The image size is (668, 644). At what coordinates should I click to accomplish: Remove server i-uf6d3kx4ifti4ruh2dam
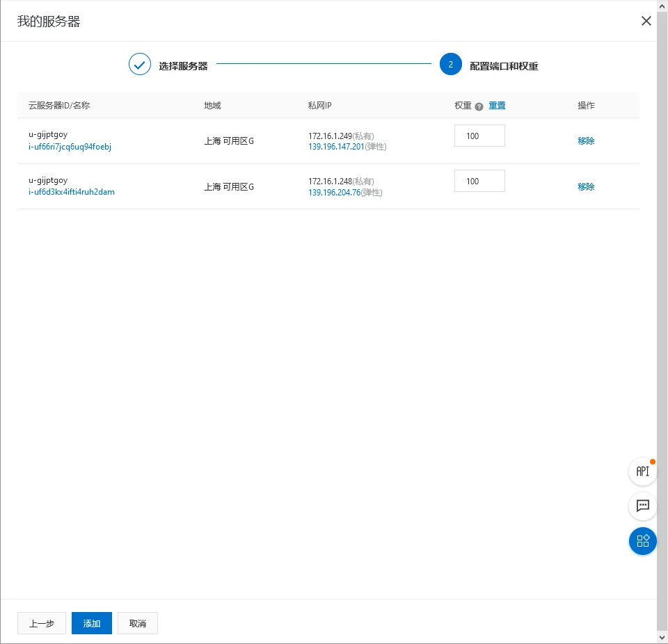(x=586, y=186)
